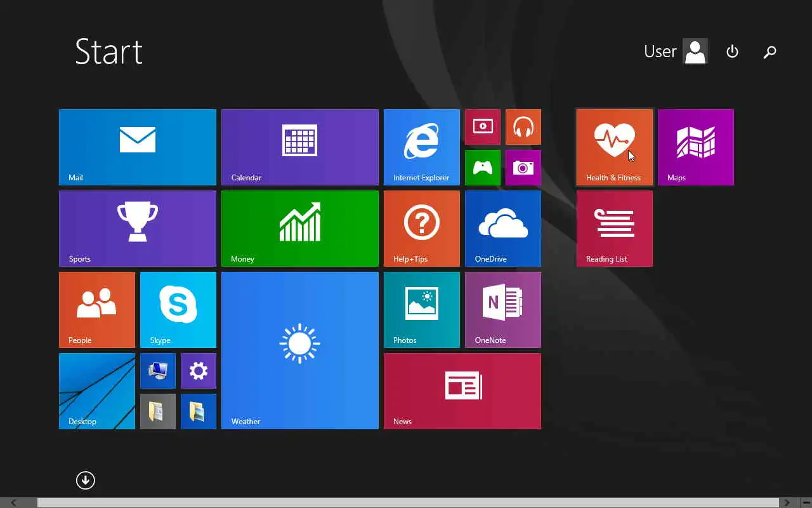Click the search magnifier button
Viewport: 812px width, 508px height.
769,52
